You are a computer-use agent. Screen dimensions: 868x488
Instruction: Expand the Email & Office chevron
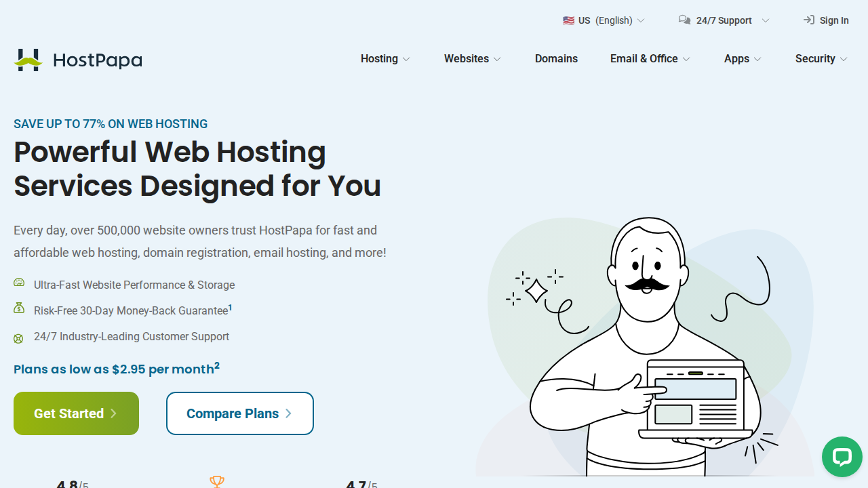686,60
